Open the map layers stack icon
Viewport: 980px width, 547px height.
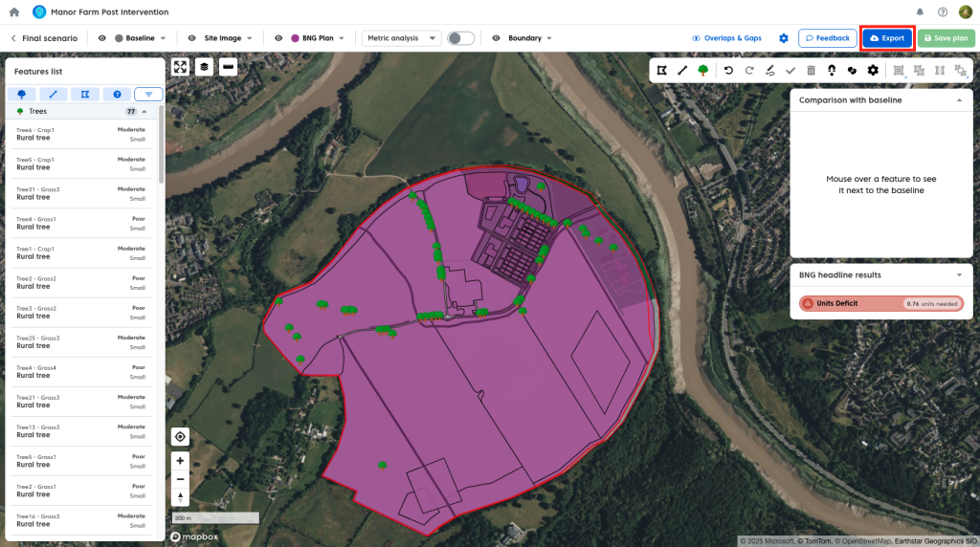click(x=204, y=67)
